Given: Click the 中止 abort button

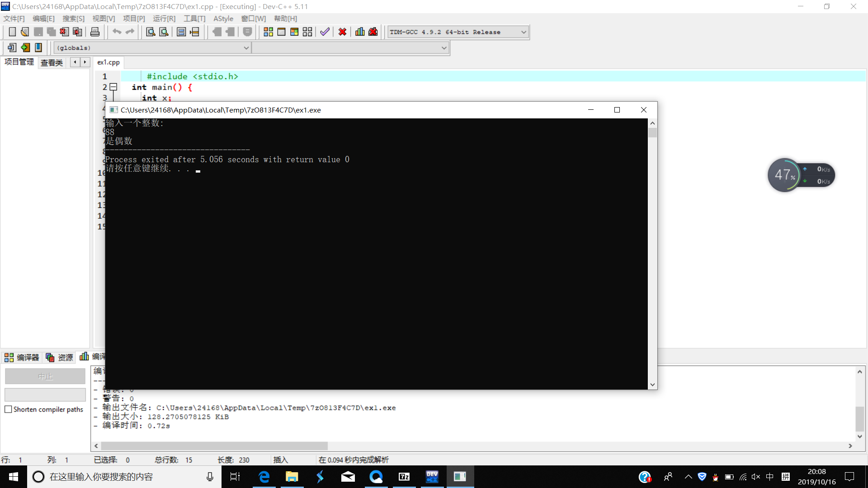Looking at the screenshot, I should tap(45, 376).
